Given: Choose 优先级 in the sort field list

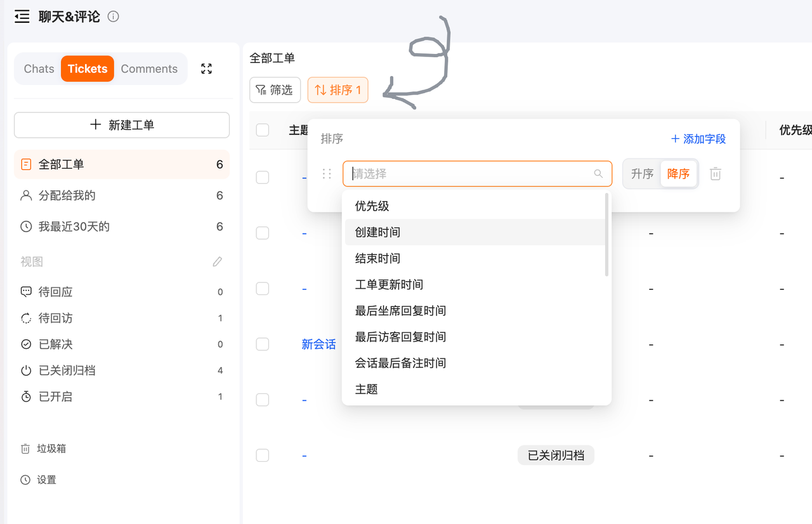Looking at the screenshot, I should [x=372, y=206].
